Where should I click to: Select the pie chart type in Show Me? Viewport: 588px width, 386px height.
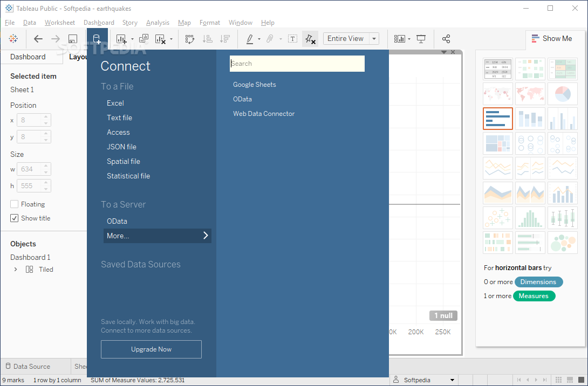(x=563, y=94)
